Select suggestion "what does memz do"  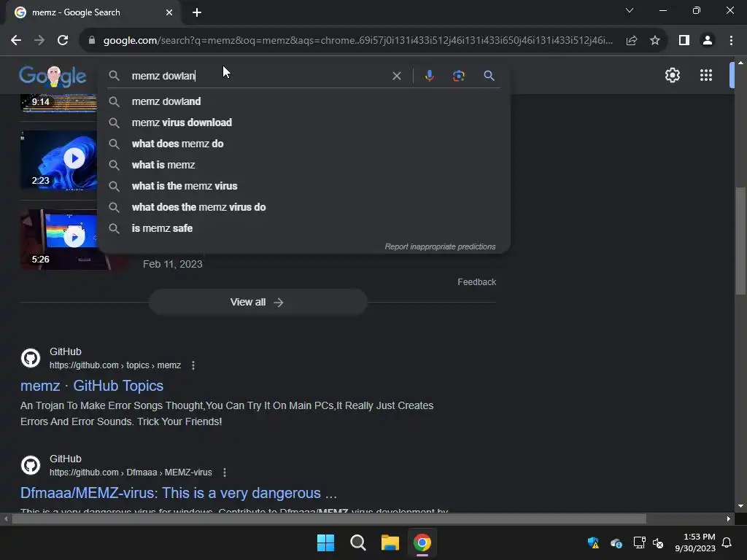point(303,144)
